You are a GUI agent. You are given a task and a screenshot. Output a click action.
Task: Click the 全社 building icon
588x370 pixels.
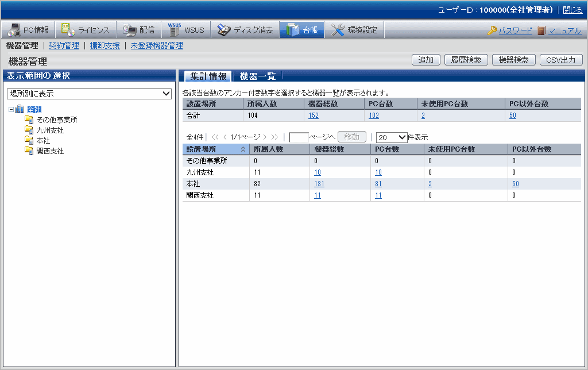(x=20, y=109)
